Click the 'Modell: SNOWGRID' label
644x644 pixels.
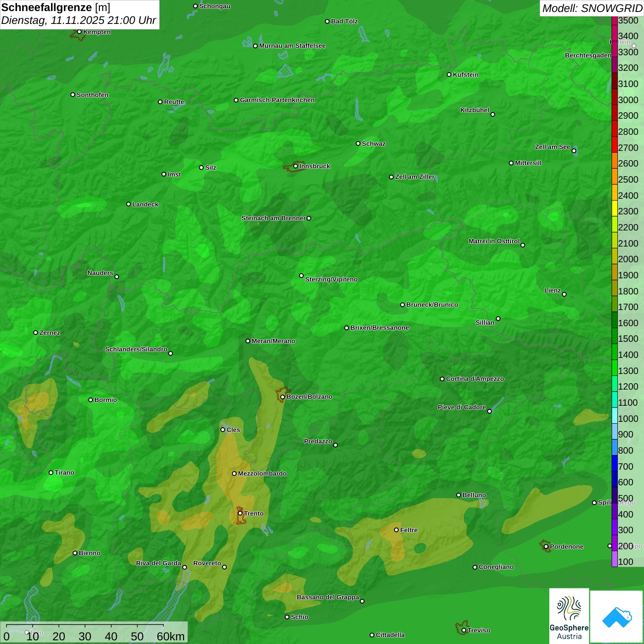click(x=592, y=8)
